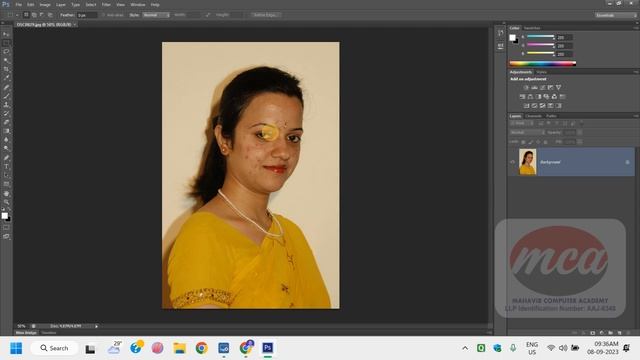Switch to the Swatches tab
The height and width of the screenshot is (360, 640).
[x=532, y=28]
